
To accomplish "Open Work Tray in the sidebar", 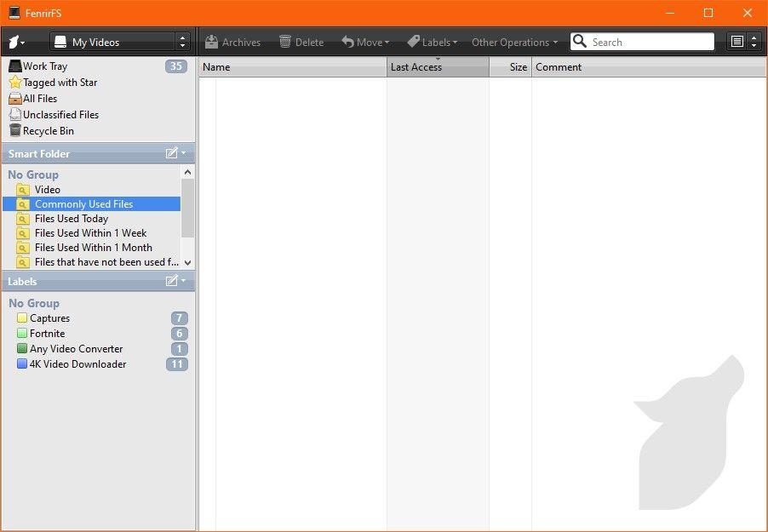I will point(45,66).
